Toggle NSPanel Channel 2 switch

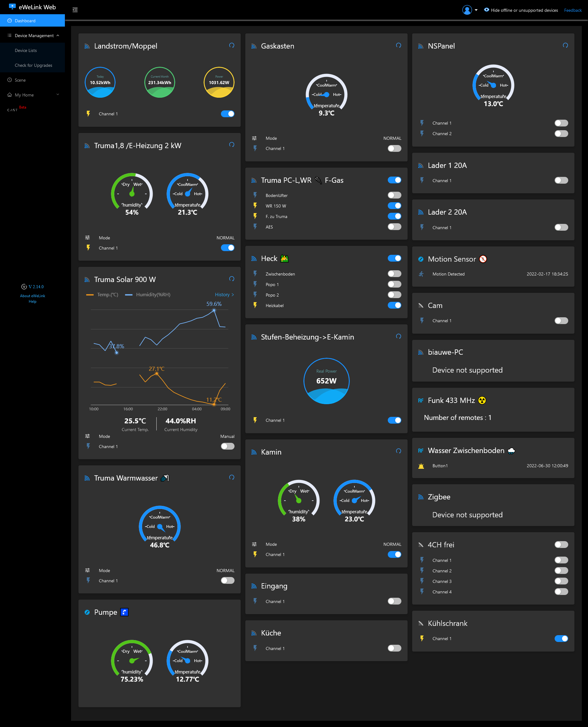point(561,134)
